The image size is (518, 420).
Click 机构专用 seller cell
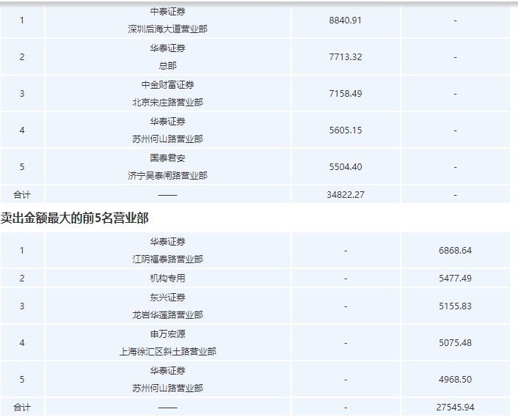click(168, 278)
